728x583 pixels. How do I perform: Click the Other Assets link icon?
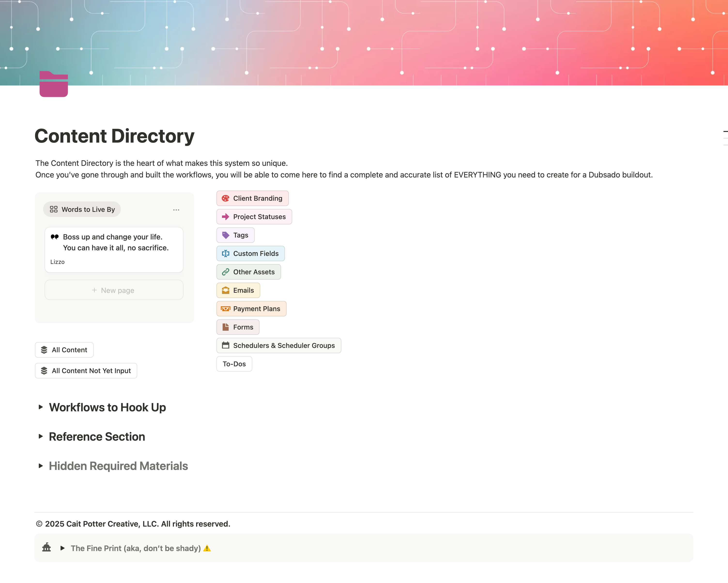point(226,272)
